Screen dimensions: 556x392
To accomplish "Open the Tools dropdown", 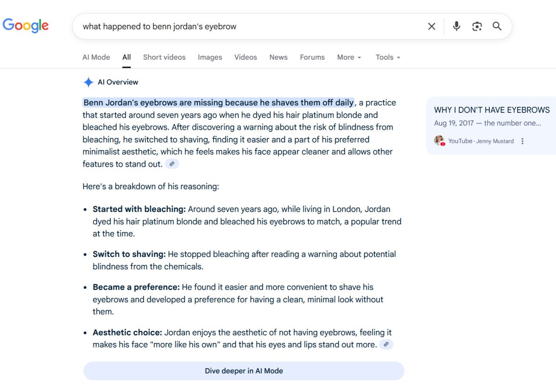I will pos(388,57).
